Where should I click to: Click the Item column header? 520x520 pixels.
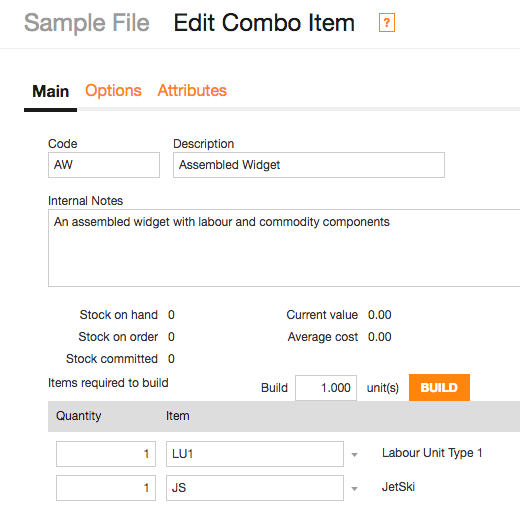click(x=178, y=416)
